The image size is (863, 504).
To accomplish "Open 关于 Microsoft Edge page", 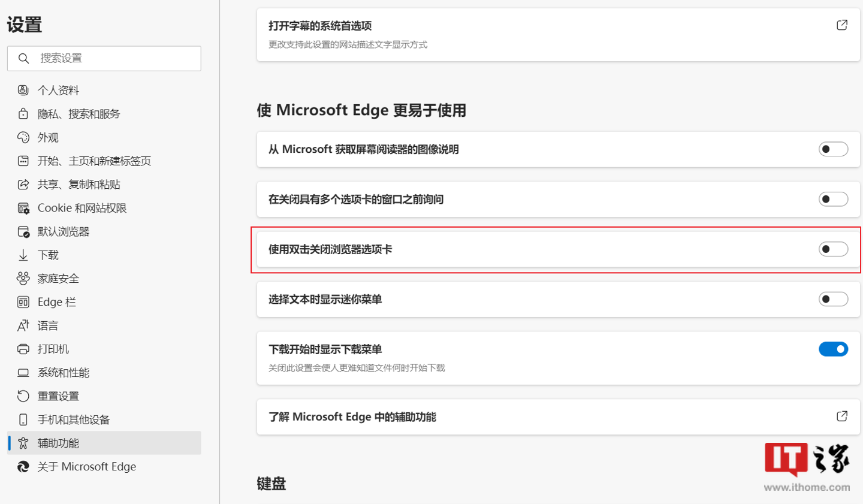I will pos(104,467).
